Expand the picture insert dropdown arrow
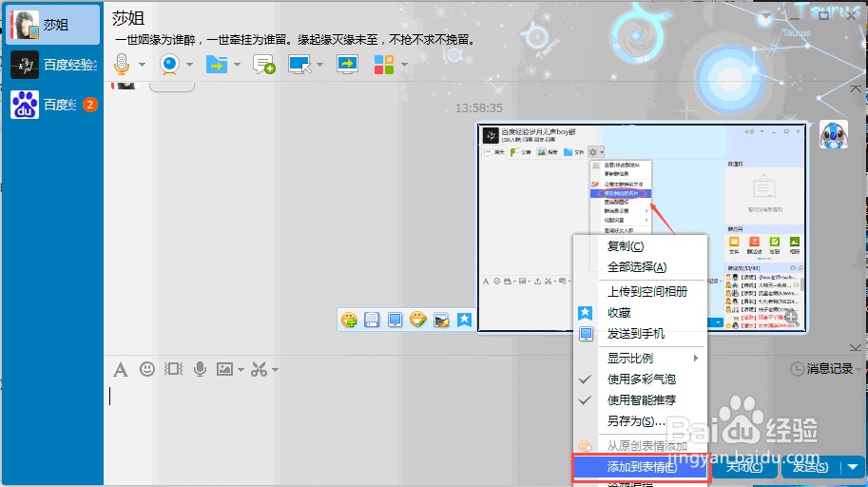 pyautogui.click(x=241, y=370)
